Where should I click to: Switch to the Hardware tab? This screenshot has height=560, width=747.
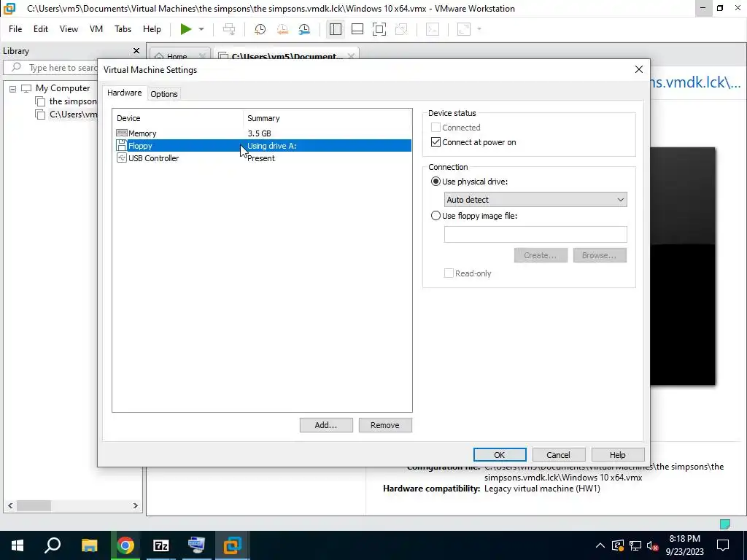pyautogui.click(x=124, y=93)
